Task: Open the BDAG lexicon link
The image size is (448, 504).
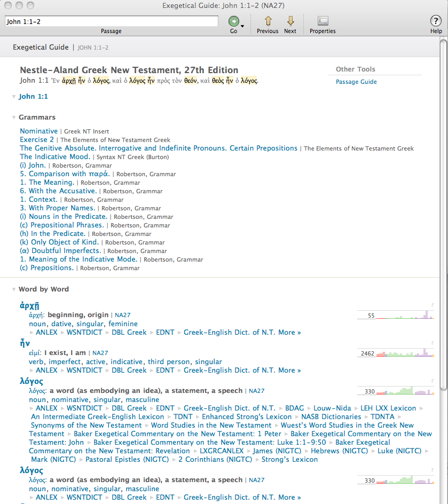Action: click(x=294, y=408)
